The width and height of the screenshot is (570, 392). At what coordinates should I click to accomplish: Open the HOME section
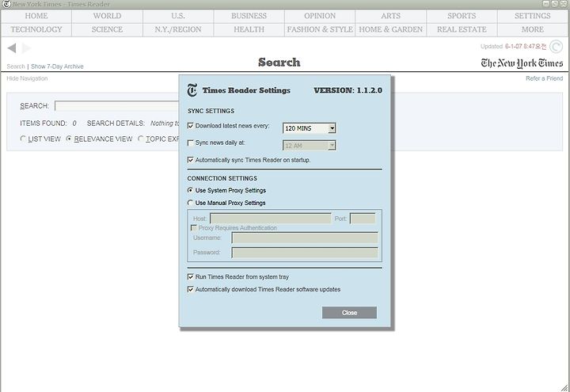pyautogui.click(x=36, y=16)
